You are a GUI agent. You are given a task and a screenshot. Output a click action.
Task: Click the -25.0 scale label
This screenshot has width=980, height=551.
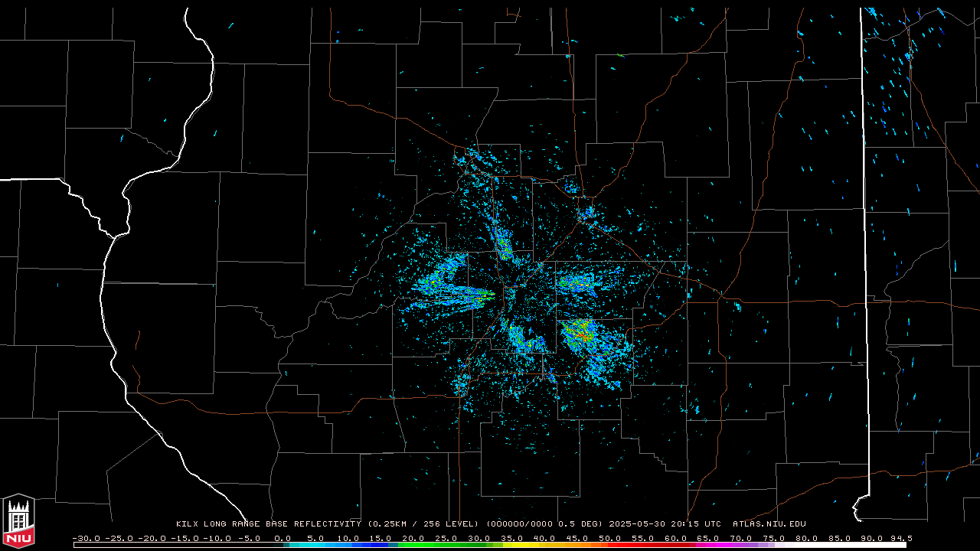pos(119,539)
